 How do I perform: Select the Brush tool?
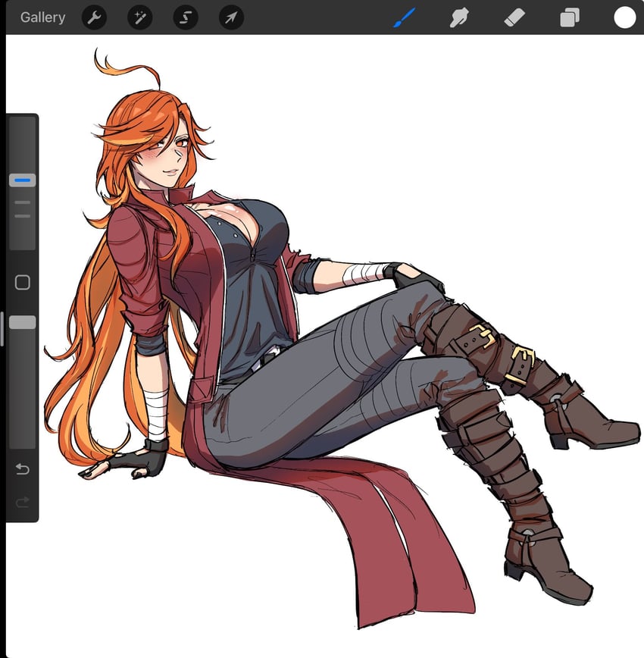[x=405, y=17]
